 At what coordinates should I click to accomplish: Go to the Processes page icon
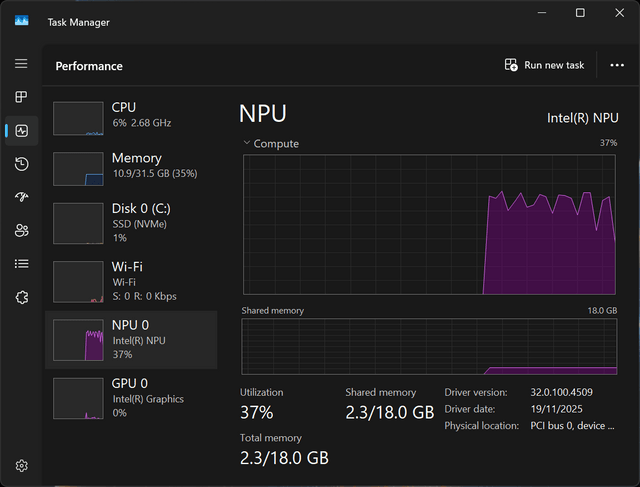[x=21, y=97]
